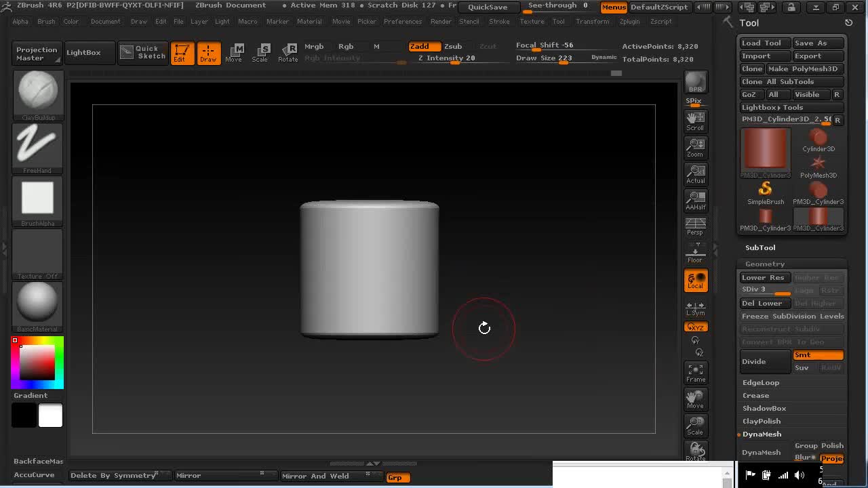Select the Move transform button in top shelf
The width and height of the screenshot is (868, 488).
(233, 53)
